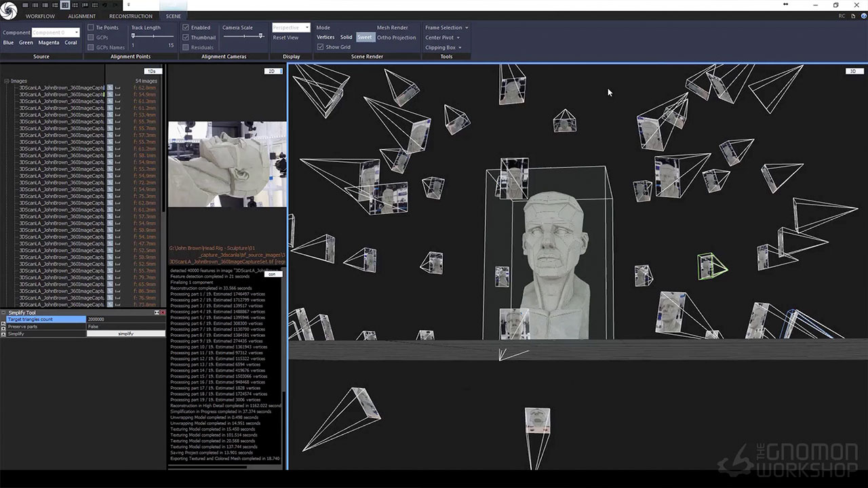Open the WORKFLOW tab
Image resolution: width=868 pixels, height=488 pixels.
40,16
